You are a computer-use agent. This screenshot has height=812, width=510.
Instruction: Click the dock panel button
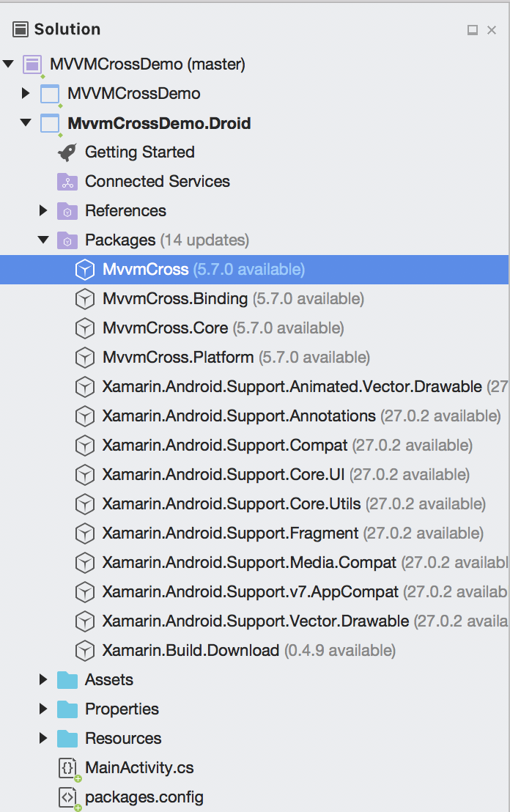pyautogui.click(x=473, y=29)
